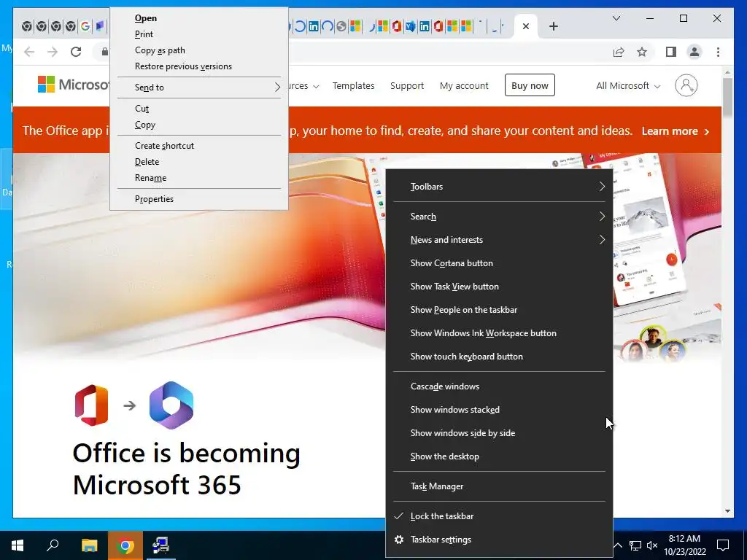747x560 pixels.
Task: Open the Support nav link
Action: [407, 86]
